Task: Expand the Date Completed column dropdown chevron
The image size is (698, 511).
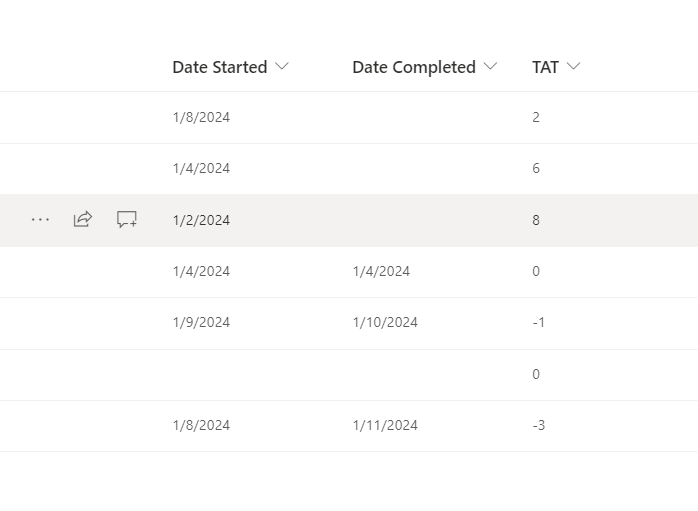Action: click(x=490, y=67)
